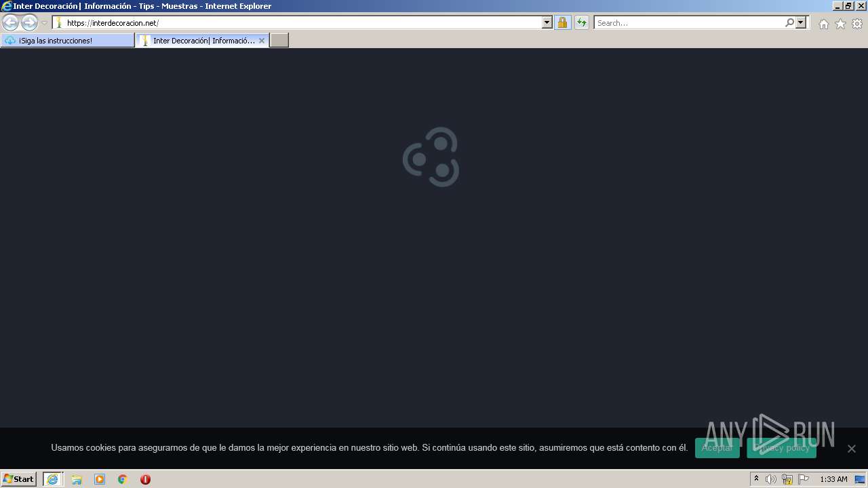Open the File Explorer taskbar icon
The height and width of the screenshot is (488, 868).
coord(77,479)
